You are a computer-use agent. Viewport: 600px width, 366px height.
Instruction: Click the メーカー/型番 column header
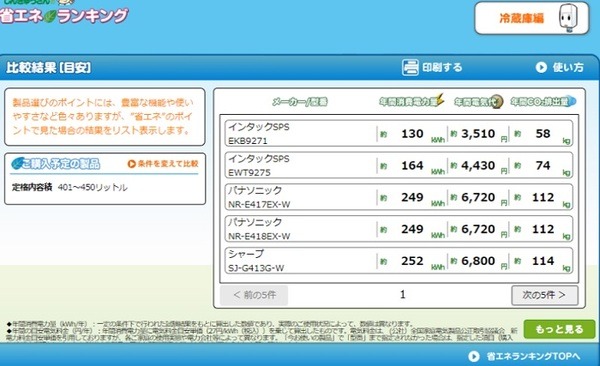coord(300,101)
